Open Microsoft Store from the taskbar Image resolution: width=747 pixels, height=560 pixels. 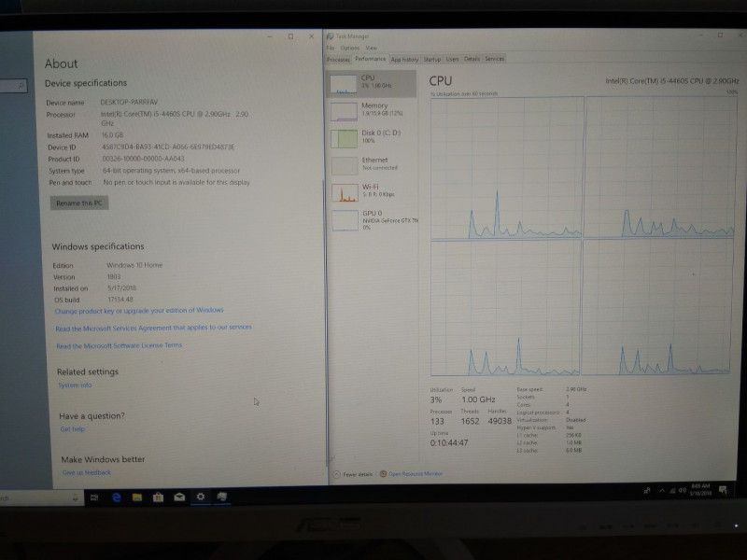[x=158, y=497]
